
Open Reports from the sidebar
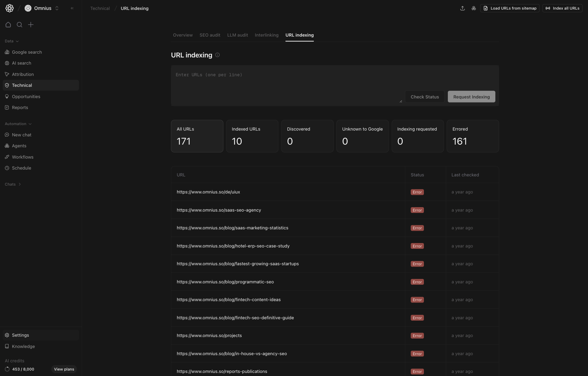(20, 107)
